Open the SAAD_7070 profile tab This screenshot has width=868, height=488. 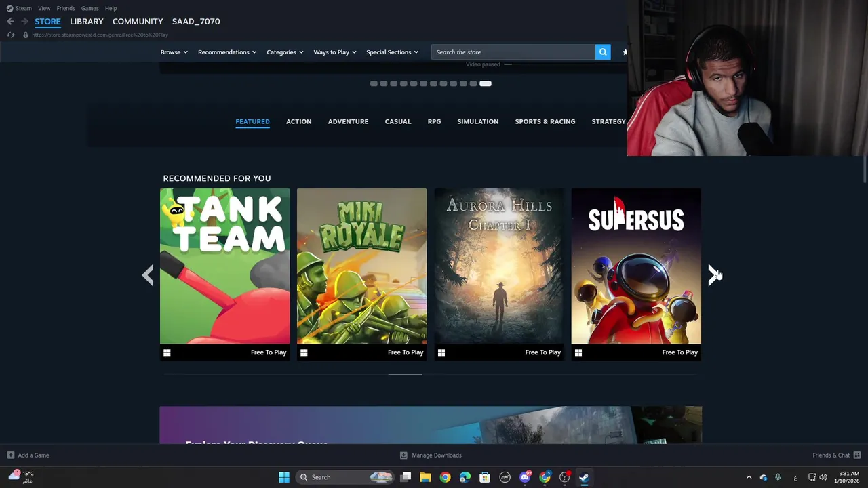coord(196,22)
